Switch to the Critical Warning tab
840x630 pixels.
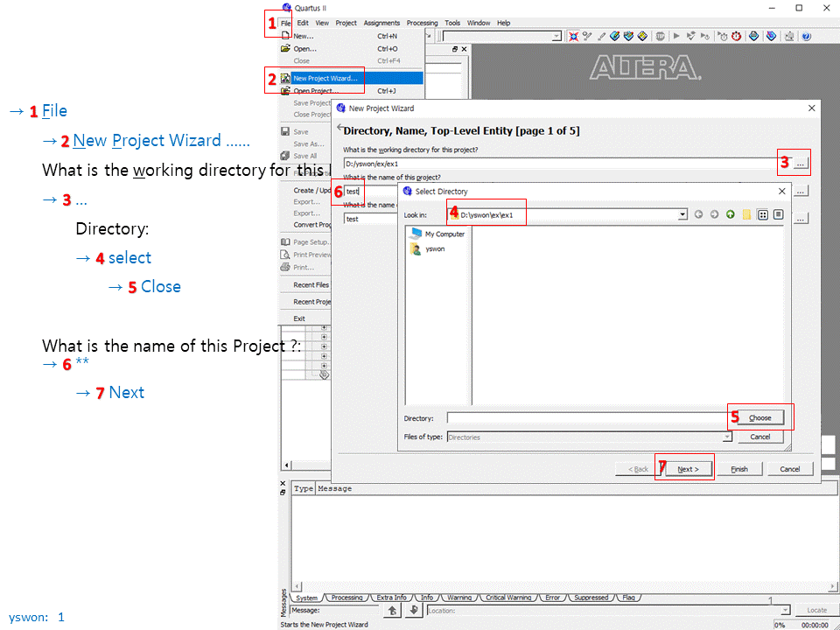pos(508,598)
